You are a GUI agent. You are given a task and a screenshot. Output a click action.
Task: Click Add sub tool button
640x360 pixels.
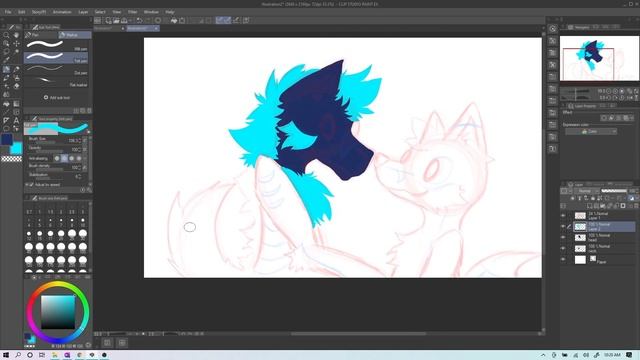tap(57, 98)
